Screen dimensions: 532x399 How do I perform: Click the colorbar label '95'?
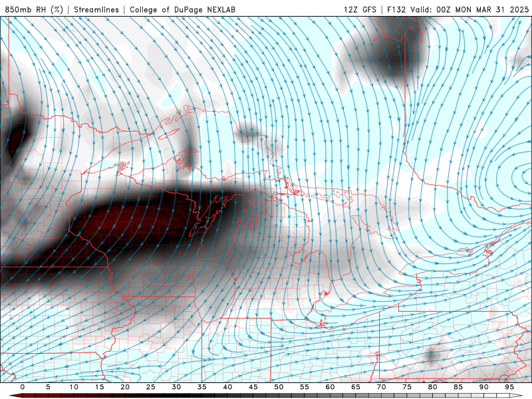(509, 387)
